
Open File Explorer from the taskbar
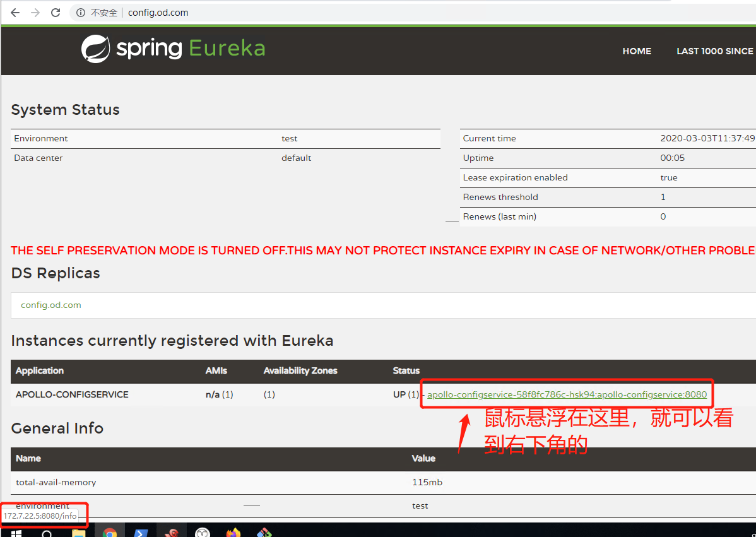click(x=78, y=533)
